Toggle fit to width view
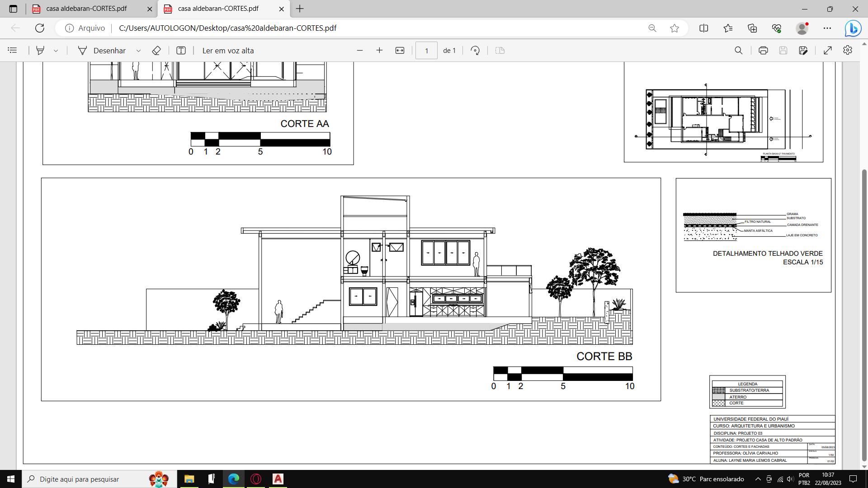 400,51
